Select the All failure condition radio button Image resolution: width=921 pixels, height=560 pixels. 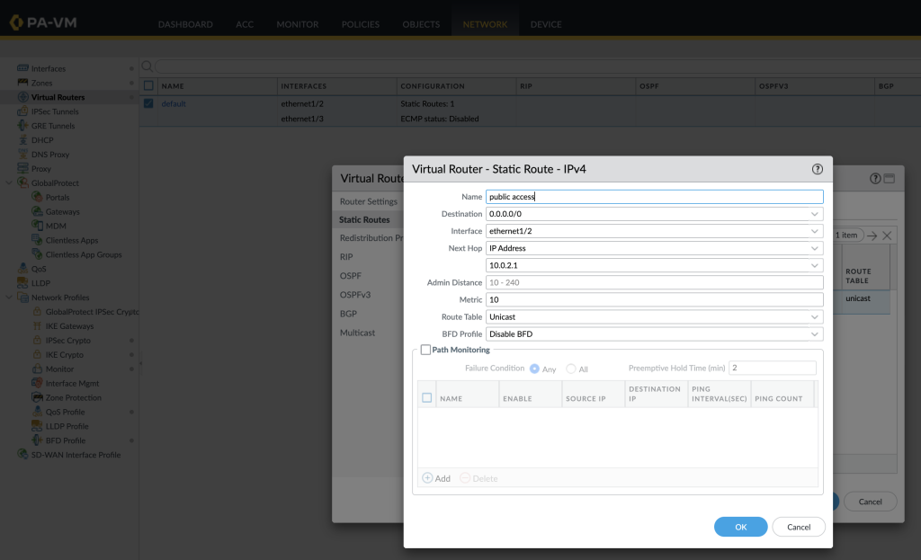(x=571, y=369)
